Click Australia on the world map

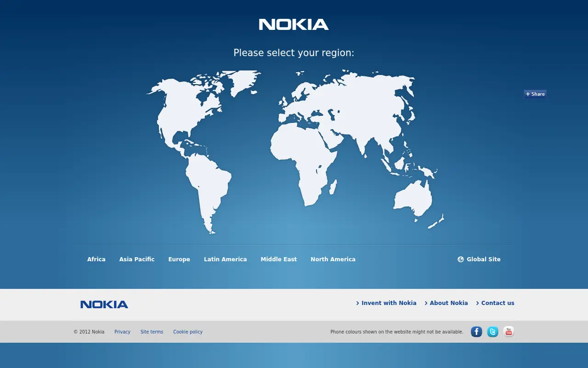click(x=413, y=199)
